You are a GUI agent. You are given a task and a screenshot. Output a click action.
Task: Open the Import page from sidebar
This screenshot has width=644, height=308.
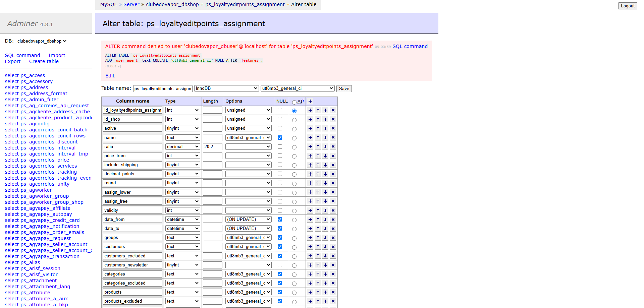[57, 55]
